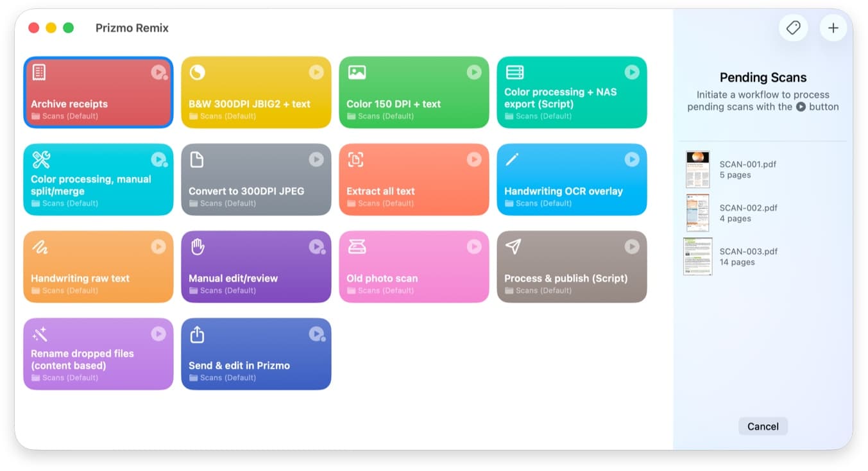Open the tags panel with the tag icon
This screenshot has height=471, width=868.
793,28
